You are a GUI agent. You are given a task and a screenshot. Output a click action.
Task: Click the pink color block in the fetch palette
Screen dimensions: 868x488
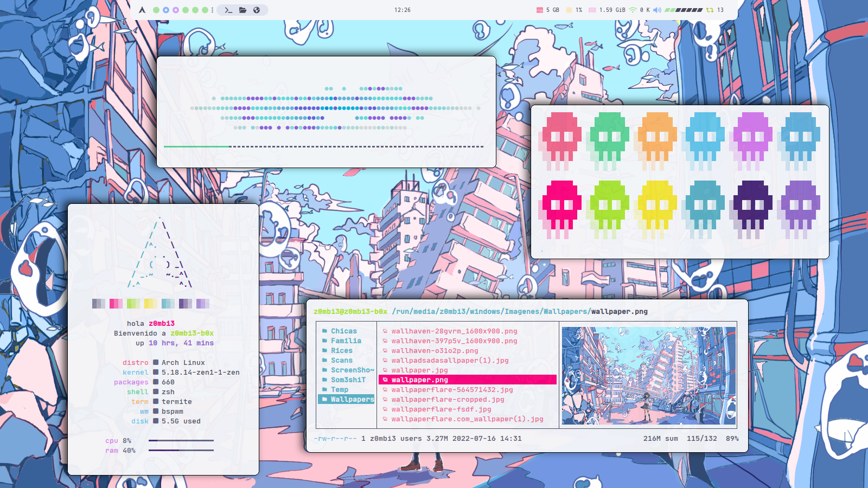[116, 304]
